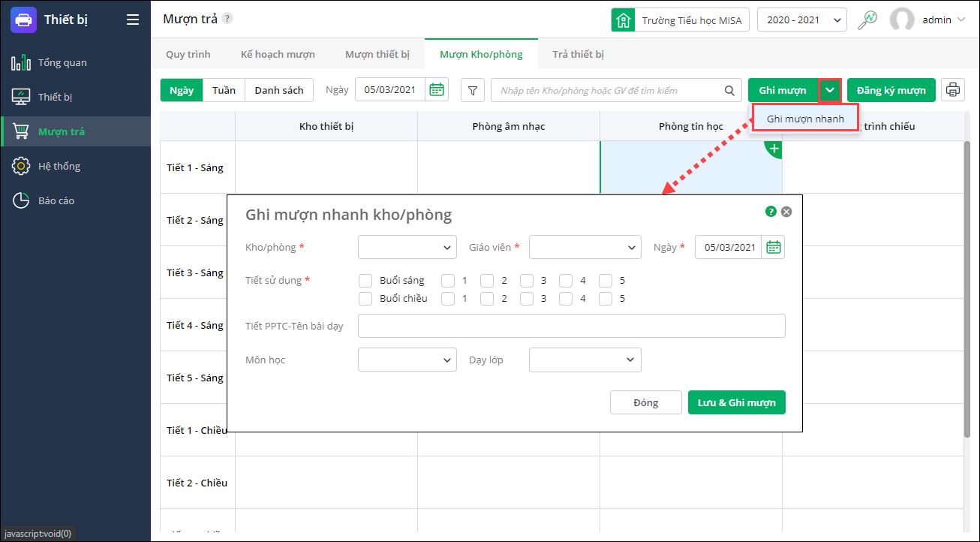Click the dialog Ngày date field

(729, 247)
